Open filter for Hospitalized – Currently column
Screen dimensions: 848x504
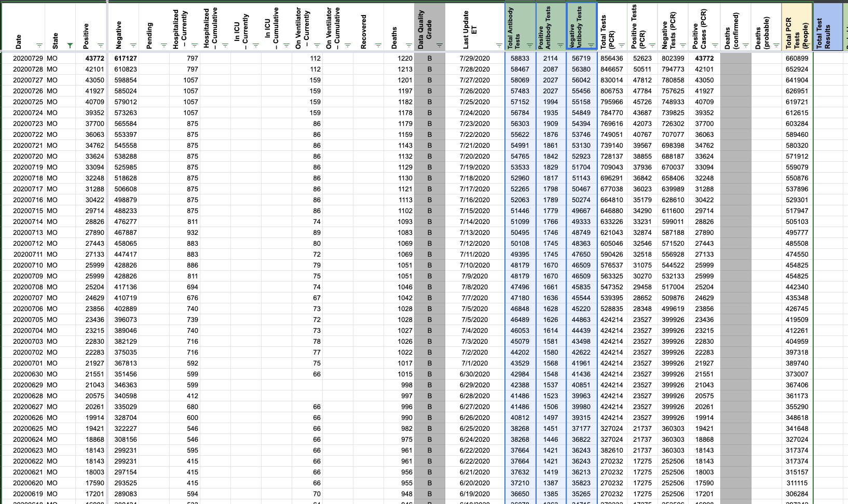pos(194,46)
